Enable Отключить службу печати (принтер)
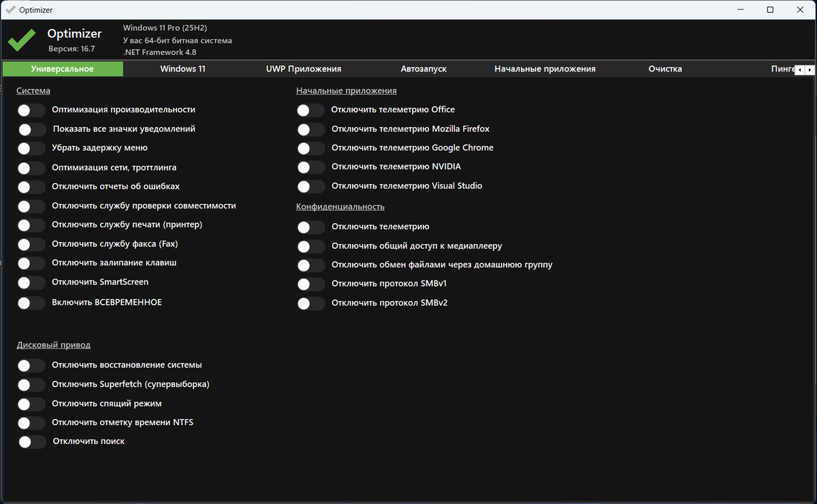The width and height of the screenshot is (817, 504). [x=31, y=225]
